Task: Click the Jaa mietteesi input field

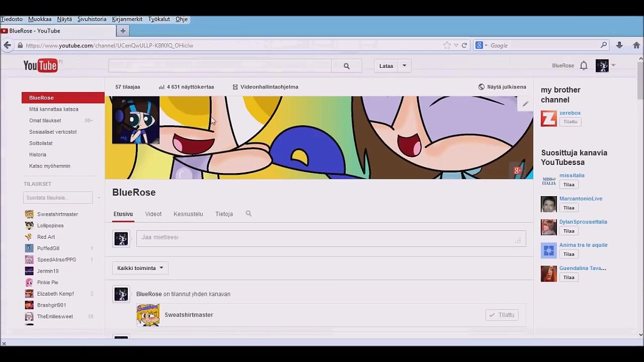Action: coord(331,238)
